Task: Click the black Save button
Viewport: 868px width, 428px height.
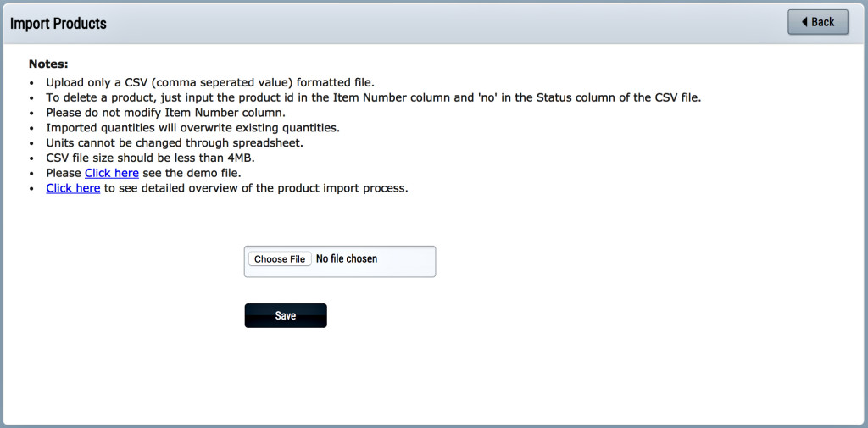Action: click(x=286, y=315)
